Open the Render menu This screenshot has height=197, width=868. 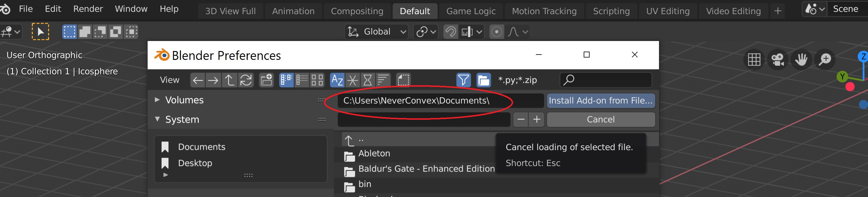pyautogui.click(x=88, y=9)
